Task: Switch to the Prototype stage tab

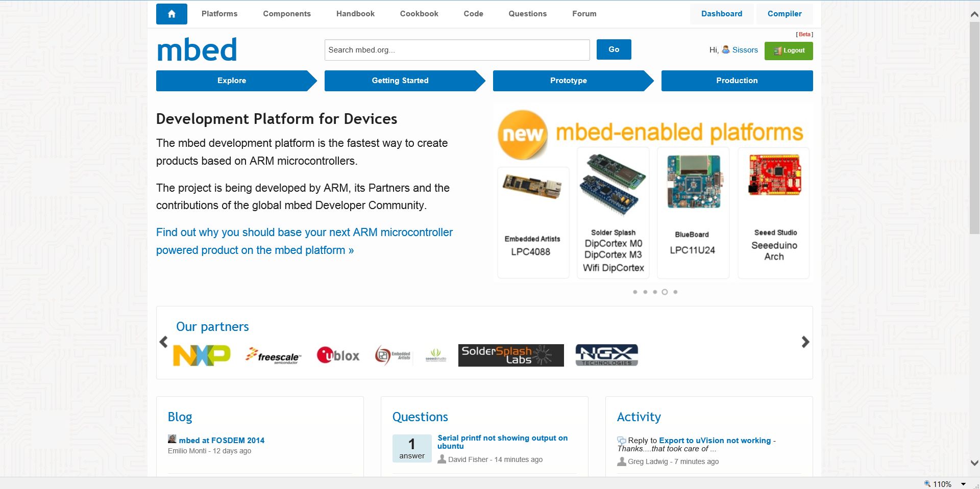Action: 569,81
